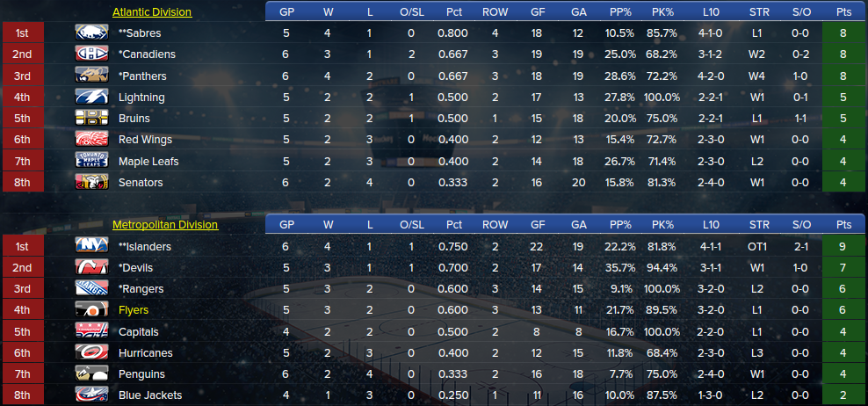Image resolution: width=868 pixels, height=406 pixels.
Task: Click the Sabres team logo
Action: [91, 33]
